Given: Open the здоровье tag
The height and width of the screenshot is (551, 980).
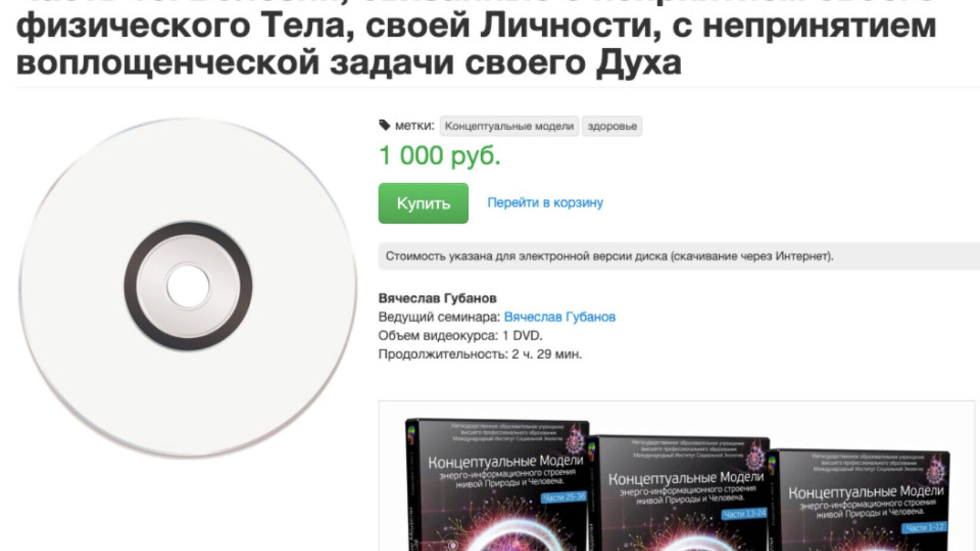Looking at the screenshot, I should click(612, 126).
